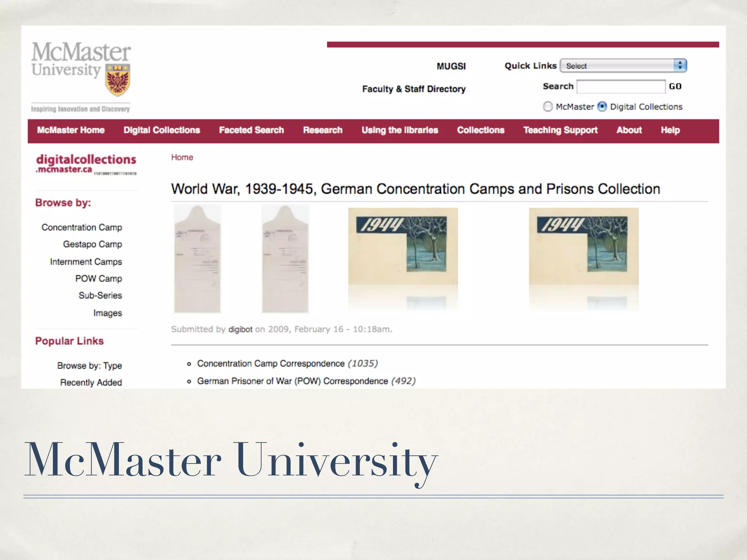Open the Help menu item

(670, 130)
